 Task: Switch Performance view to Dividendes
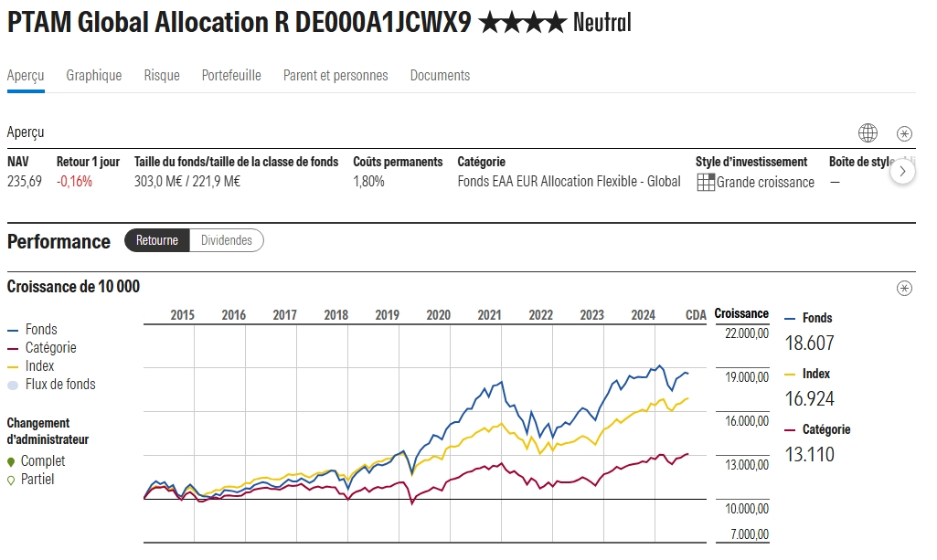[x=227, y=240]
